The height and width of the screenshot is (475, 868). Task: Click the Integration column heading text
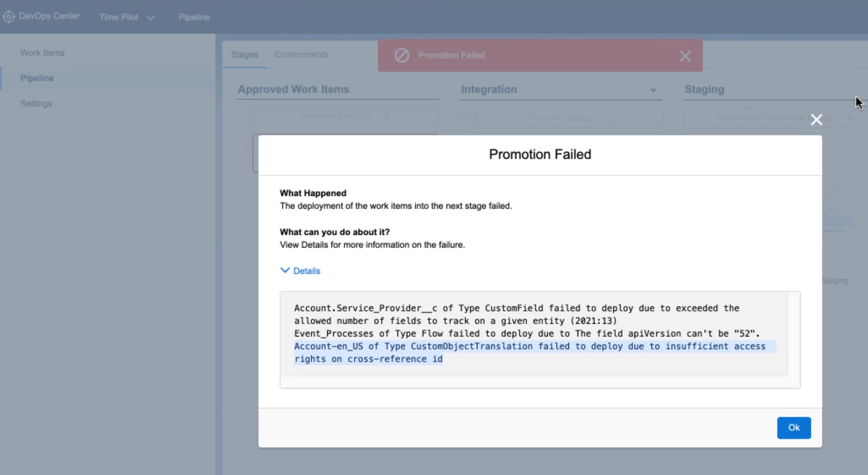coord(489,89)
